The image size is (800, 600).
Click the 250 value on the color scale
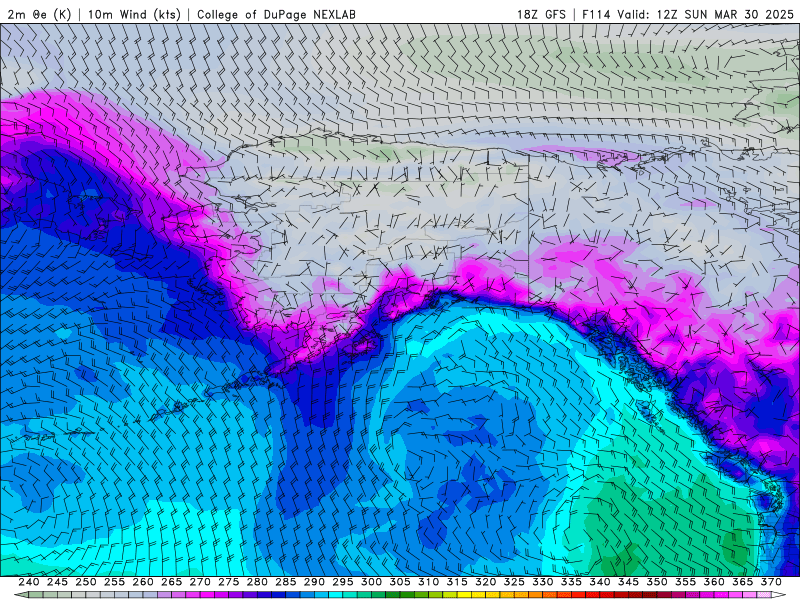tap(86, 582)
